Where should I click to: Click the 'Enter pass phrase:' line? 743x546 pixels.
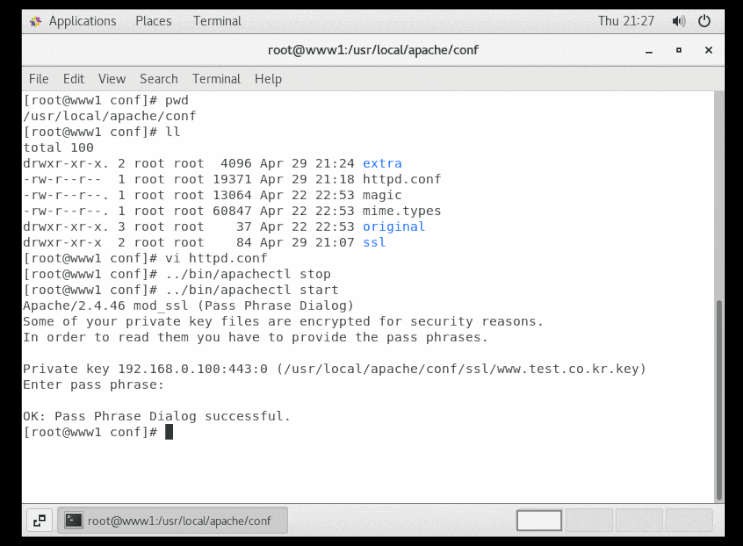93,384
